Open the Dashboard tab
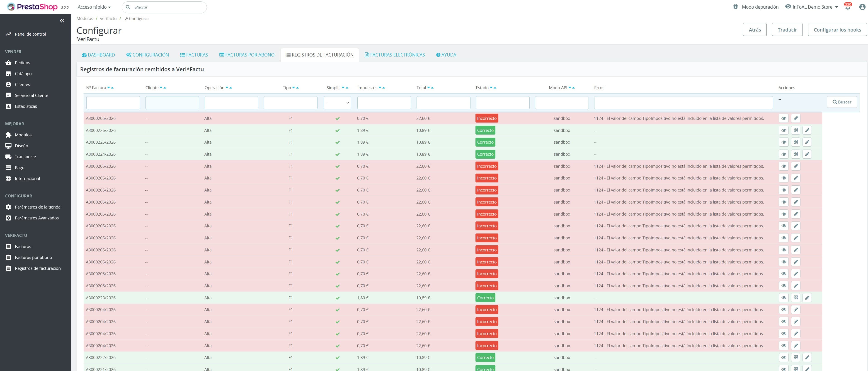The height and width of the screenshot is (371, 868). click(x=98, y=55)
